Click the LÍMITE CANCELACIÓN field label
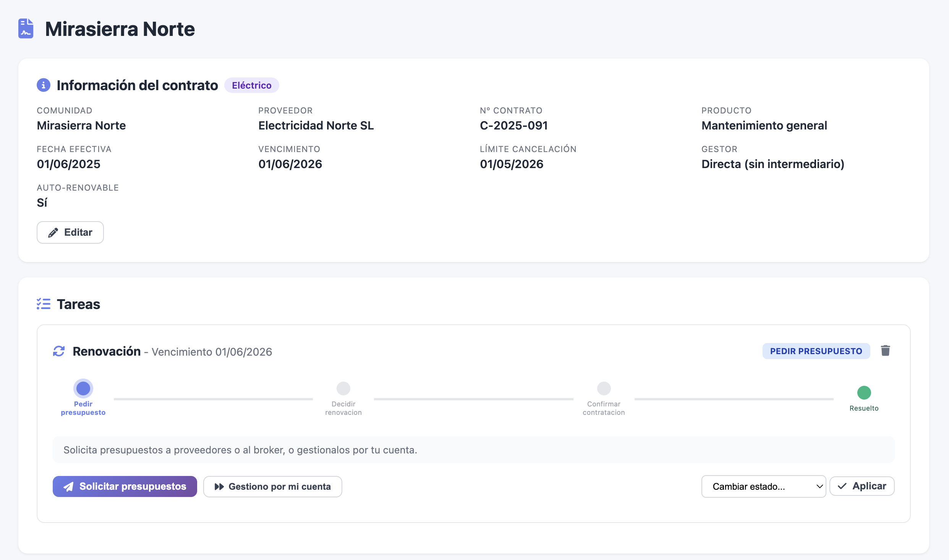The image size is (949, 560). pos(528,149)
